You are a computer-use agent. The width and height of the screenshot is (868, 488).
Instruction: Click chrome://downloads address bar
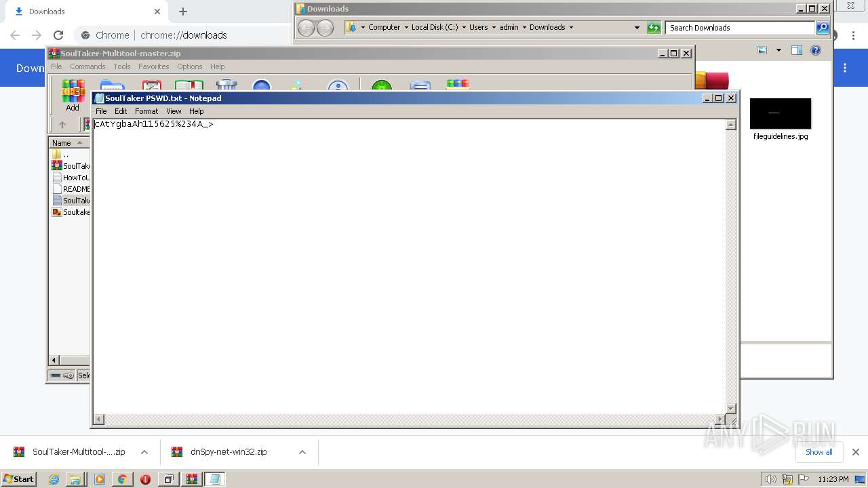click(x=184, y=35)
